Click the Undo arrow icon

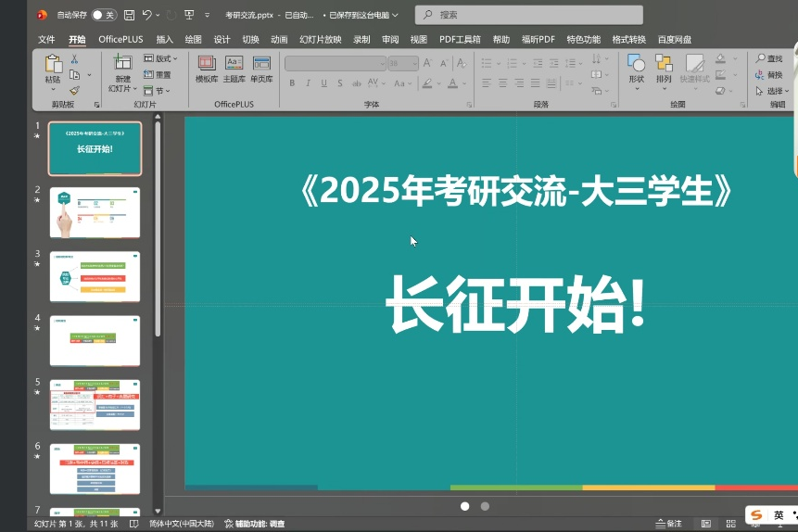(x=147, y=15)
